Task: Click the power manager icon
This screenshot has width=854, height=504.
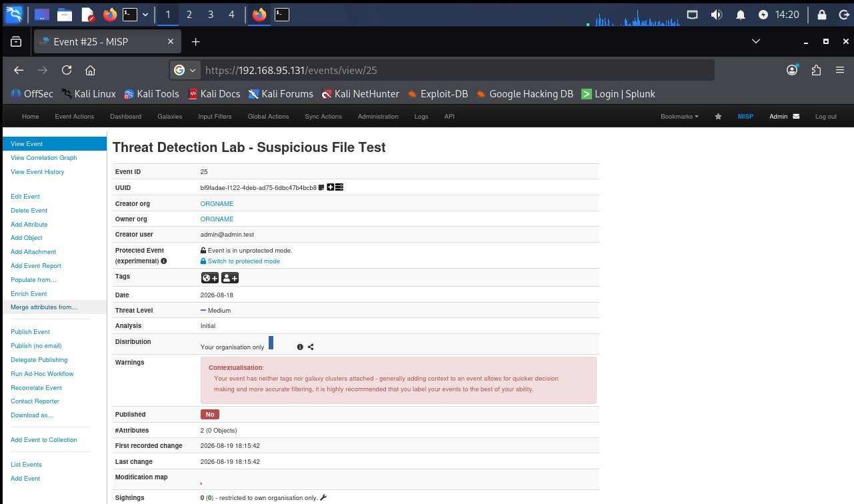Action: point(763,14)
